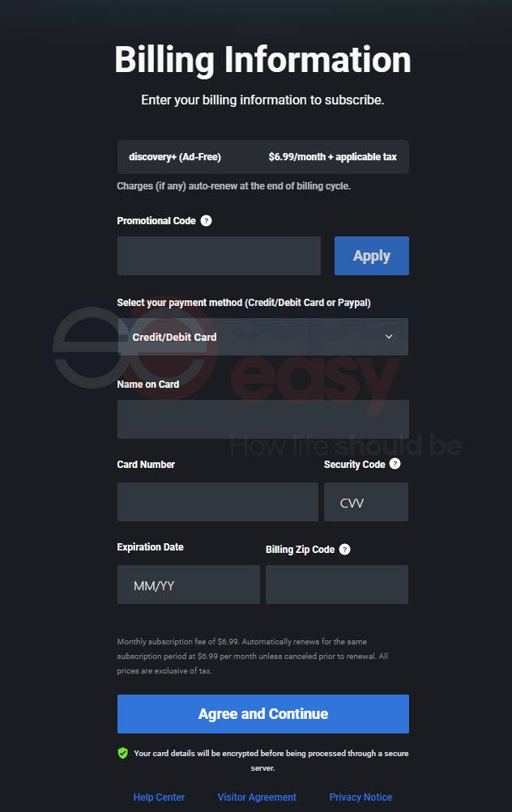This screenshot has width=512, height=812.
Task: Click the Billing Zip Code help icon
Action: point(344,550)
